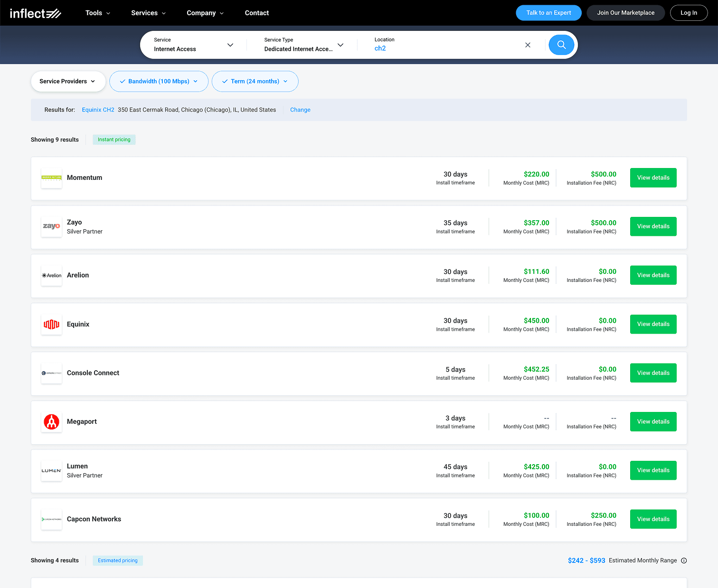View details for Arelion
718x588 pixels.
pyautogui.click(x=653, y=275)
